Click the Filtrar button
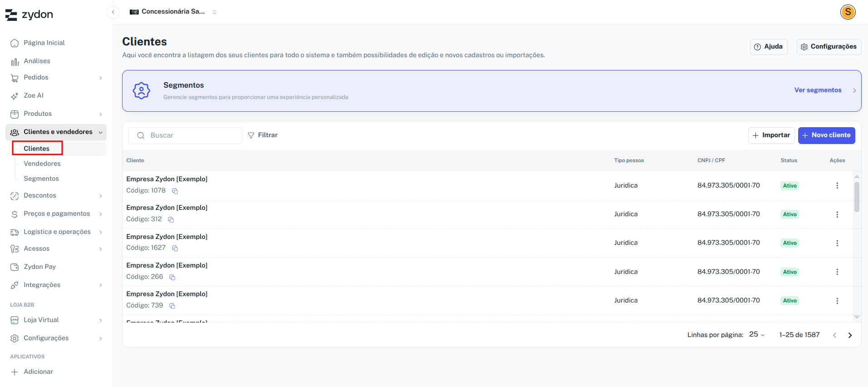The width and height of the screenshot is (868, 387). 263,135
